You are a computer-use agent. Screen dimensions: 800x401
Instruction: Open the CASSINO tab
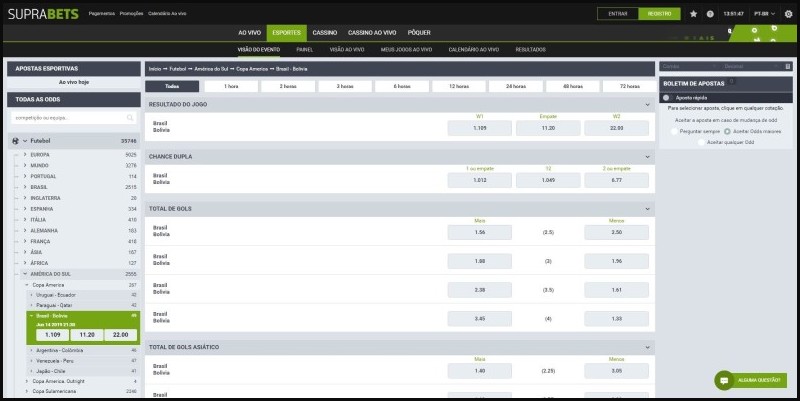(x=325, y=33)
